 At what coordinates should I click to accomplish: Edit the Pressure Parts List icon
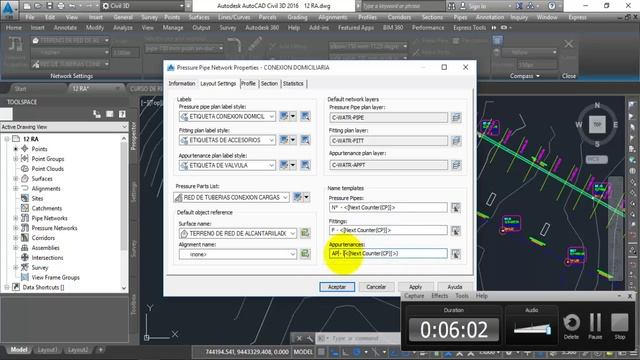[x=298, y=197]
